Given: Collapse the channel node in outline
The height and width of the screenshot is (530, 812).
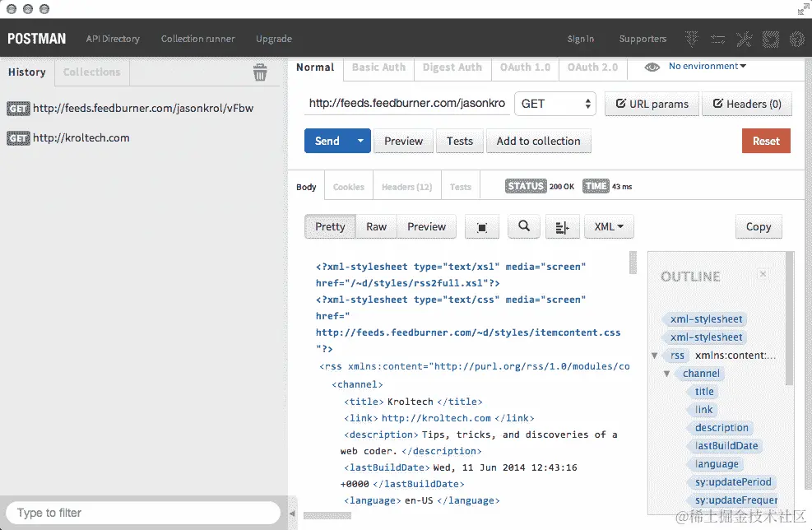Looking at the screenshot, I should [x=667, y=374].
